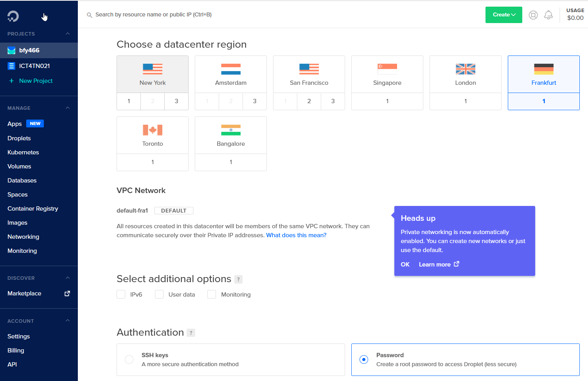Collapse the Manage sidebar section
This screenshot has width=588, height=381.
[68, 108]
